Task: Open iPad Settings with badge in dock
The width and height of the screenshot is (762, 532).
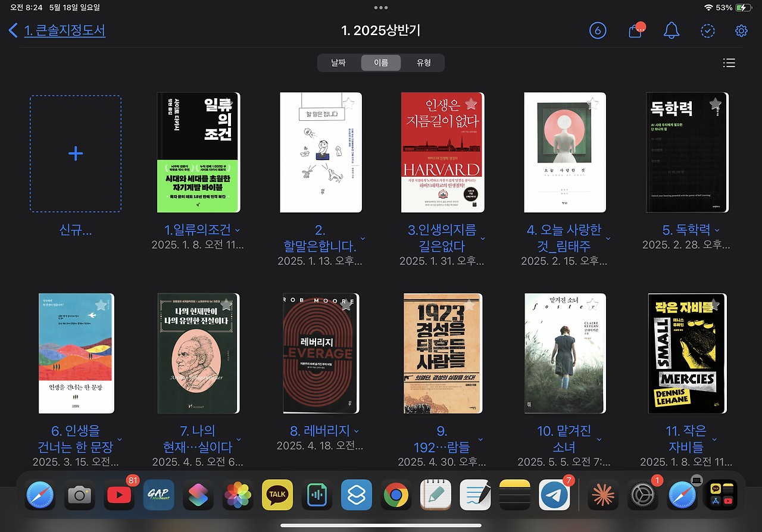Action: (643, 495)
